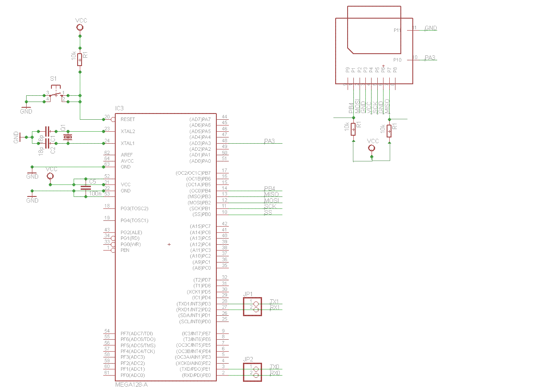This screenshot has width=548, height=392.
Task: Click the P11 pin label on card socket
Action: [397, 30]
